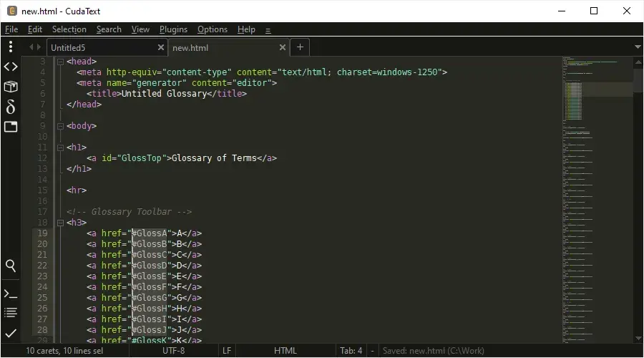Click line number 12 in gutter

coord(42,158)
